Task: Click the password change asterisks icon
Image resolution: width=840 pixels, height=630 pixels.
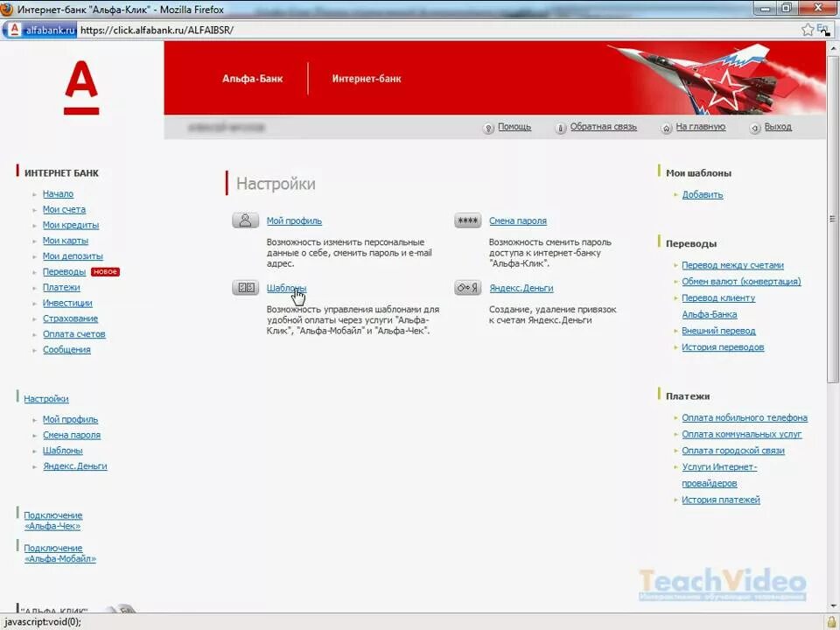Action: point(467,220)
